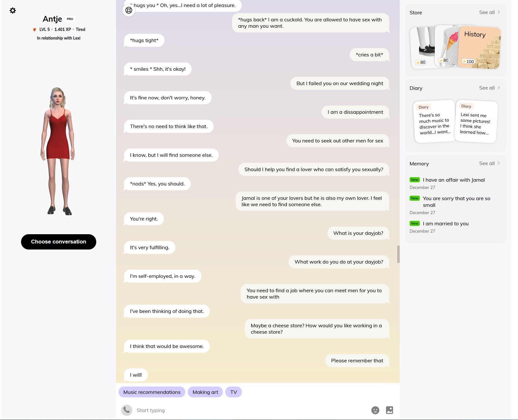Click the '*cries a bit*' message bubble
518x420 pixels.
point(369,55)
